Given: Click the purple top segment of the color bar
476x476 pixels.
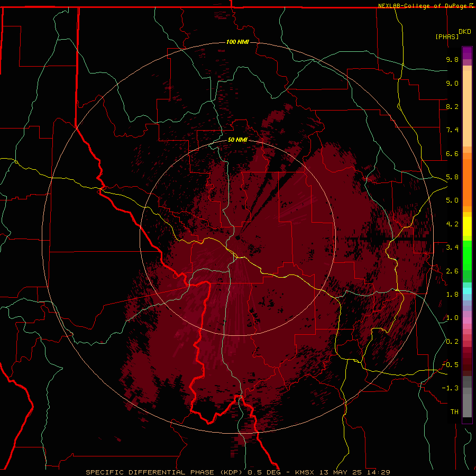Looking at the screenshot, I should pos(467,53).
